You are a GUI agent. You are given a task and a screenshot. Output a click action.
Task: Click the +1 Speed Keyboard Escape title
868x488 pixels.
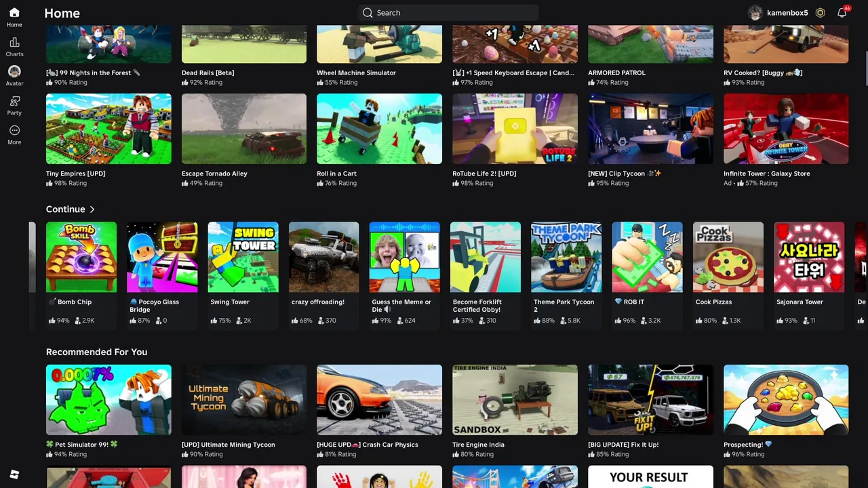tap(513, 73)
